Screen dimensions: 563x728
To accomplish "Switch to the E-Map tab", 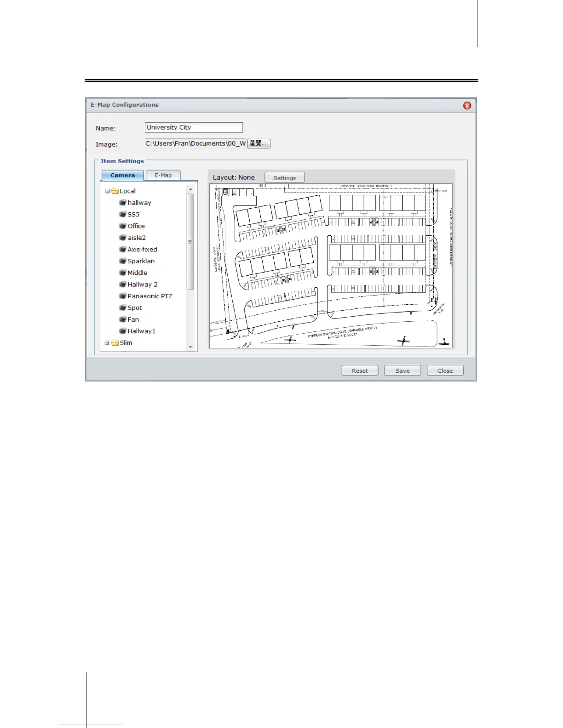I will pos(163,175).
